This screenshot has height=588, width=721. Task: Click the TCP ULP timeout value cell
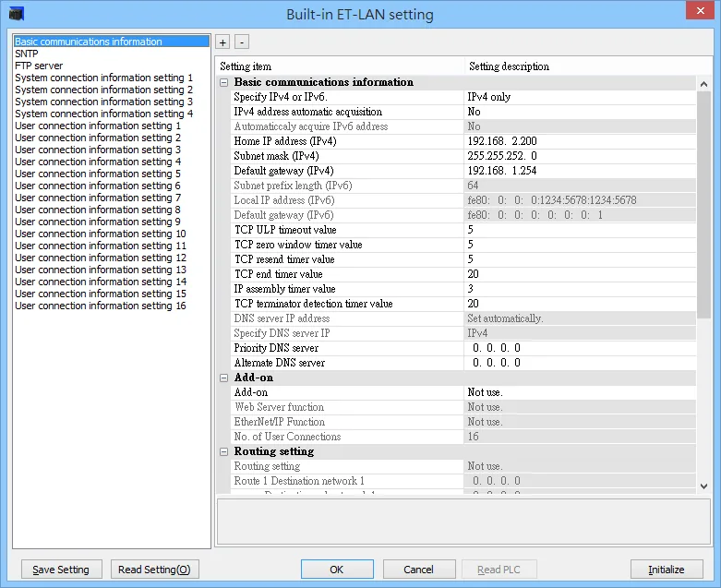click(580, 230)
